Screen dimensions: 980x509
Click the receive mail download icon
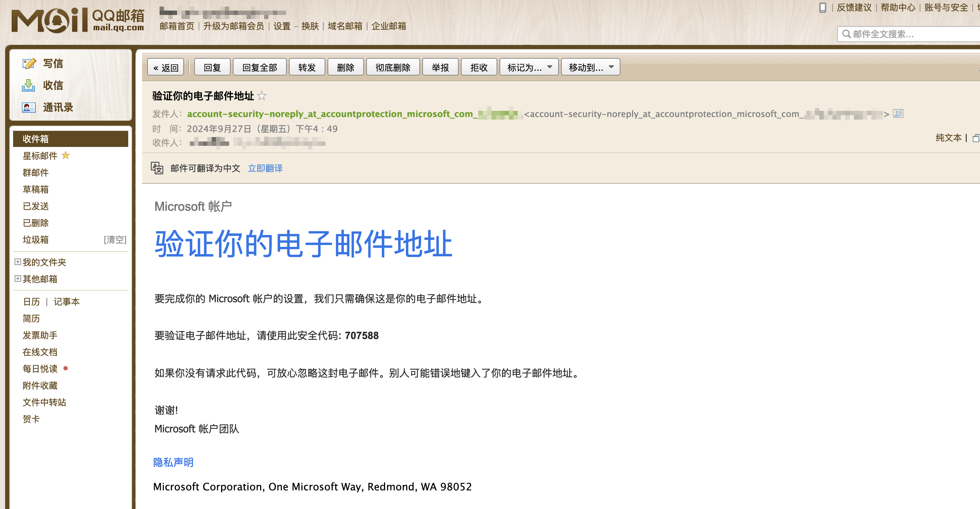(28, 85)
